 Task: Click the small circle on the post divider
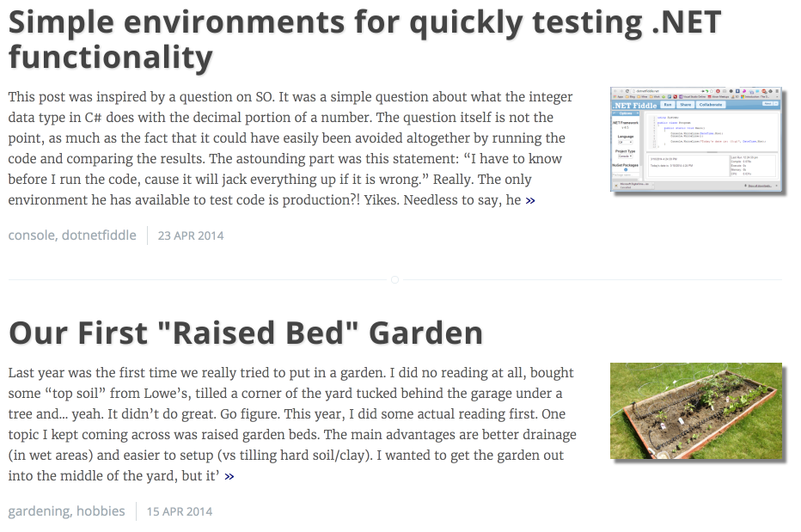pyautogui.click(x=394, y=279)
